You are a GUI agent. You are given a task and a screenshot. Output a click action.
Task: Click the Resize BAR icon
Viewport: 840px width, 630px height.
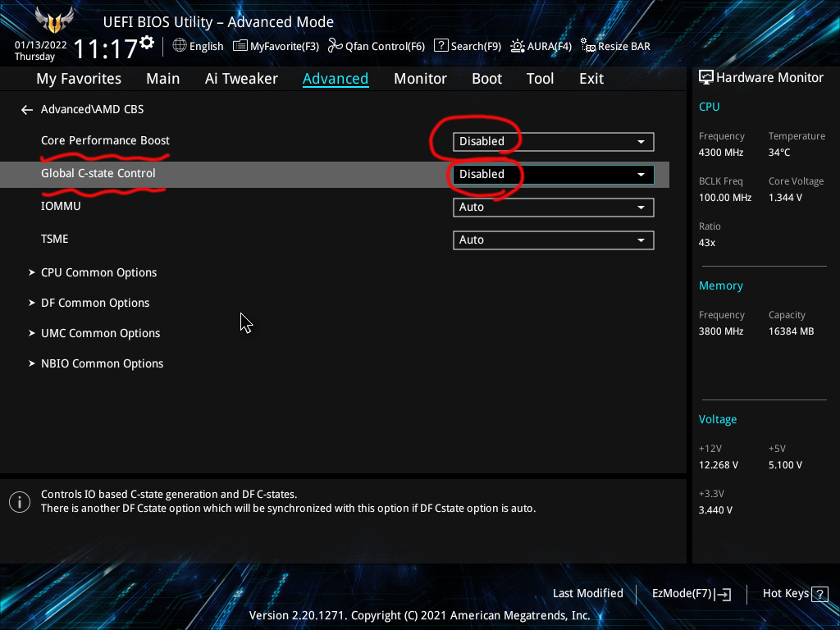tap(588, 46)
